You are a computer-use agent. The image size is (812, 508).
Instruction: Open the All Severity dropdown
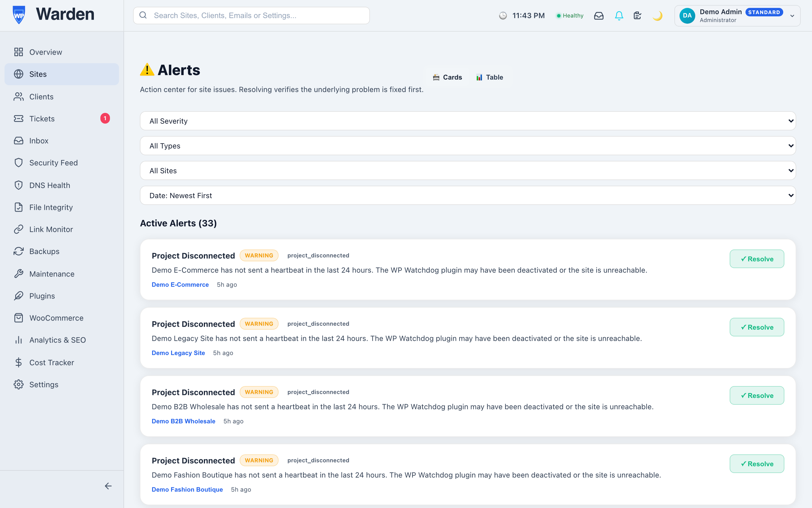click(x=468, y=121)
